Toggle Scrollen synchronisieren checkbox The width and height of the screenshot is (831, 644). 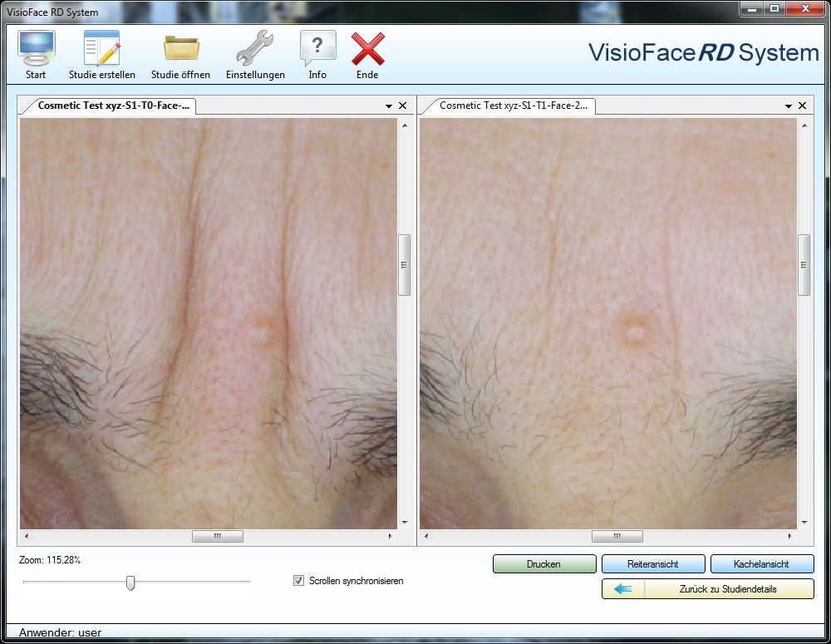pyautogui.click(x=299, y=581)
